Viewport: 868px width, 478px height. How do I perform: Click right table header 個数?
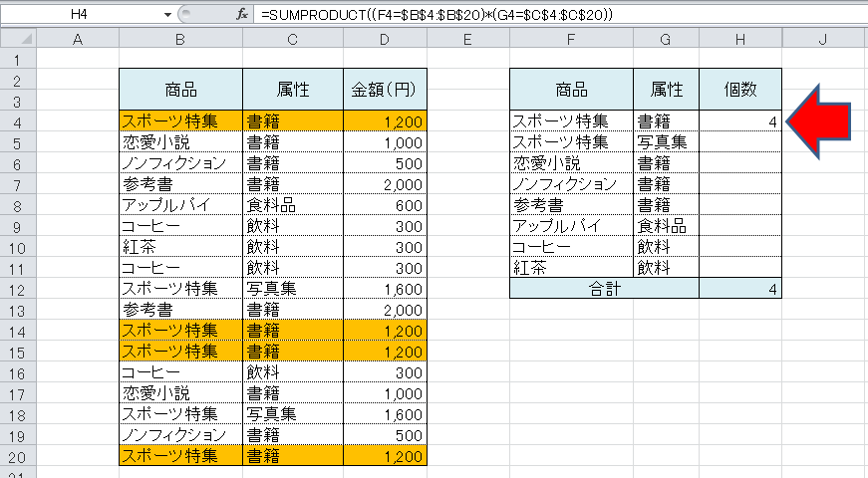(x=740, y=89)
